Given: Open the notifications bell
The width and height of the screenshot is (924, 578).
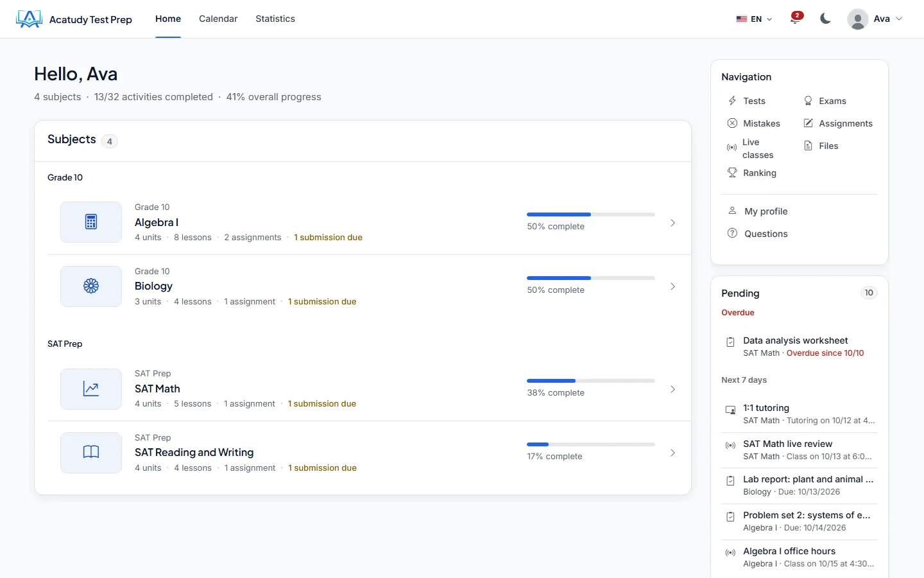Looking at the screenshot, I should coord(795,19).
